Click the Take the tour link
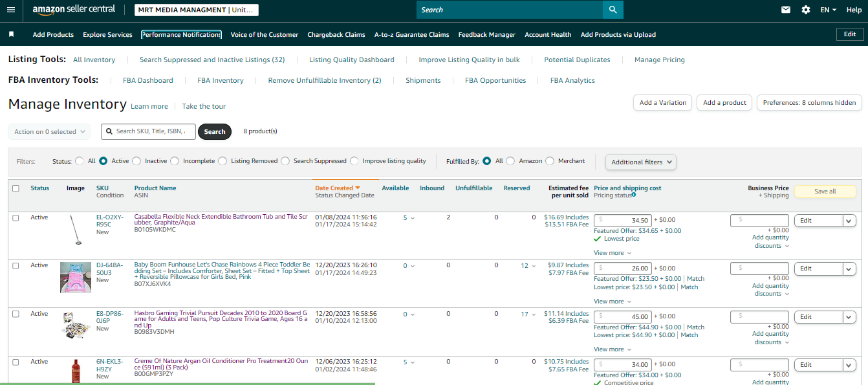 pyautogui.click(x=204, y=106)
